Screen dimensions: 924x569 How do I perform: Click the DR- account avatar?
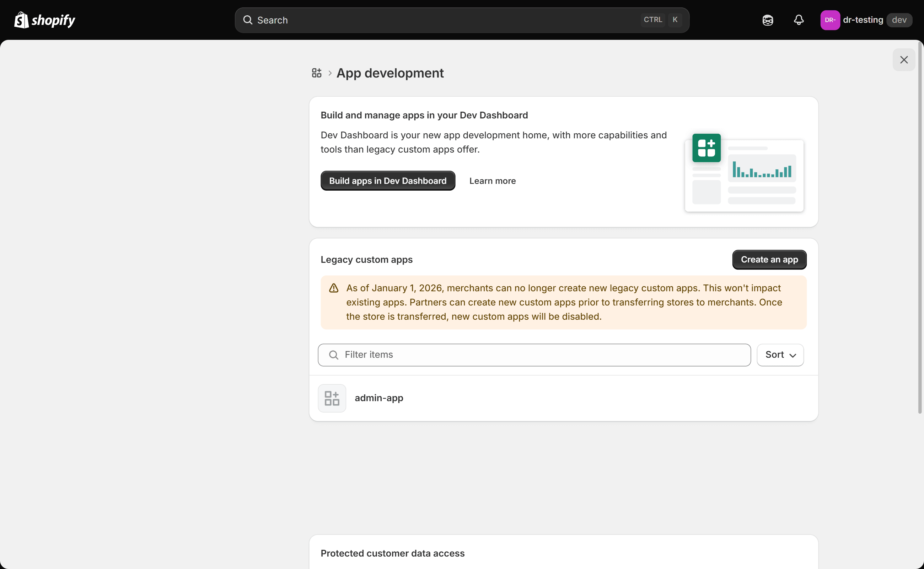pos(830,20)
